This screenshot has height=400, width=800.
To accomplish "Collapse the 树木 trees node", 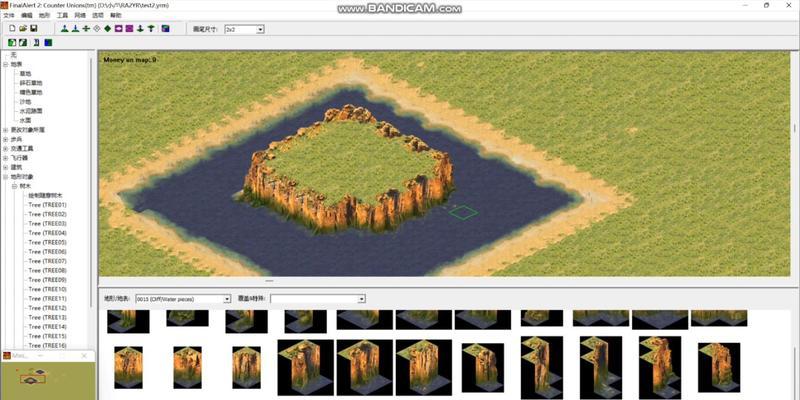I will (14, 186).
